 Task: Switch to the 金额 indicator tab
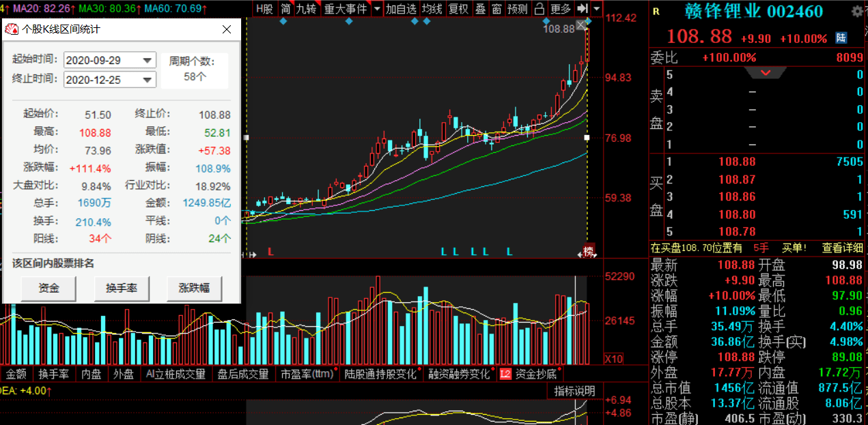(16, 374)
